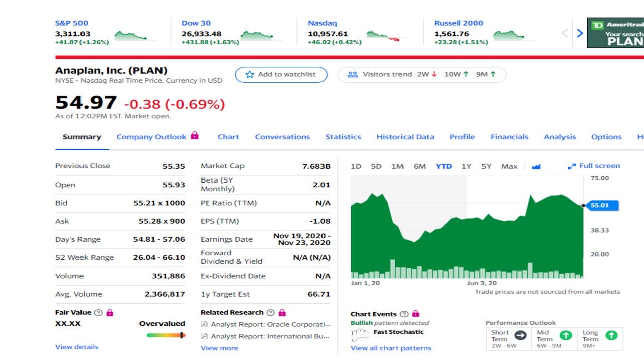The width and height of the screenshot is (644, 362).
Task: Click the lock icon beside Chart Events
Action: [416, 314]
